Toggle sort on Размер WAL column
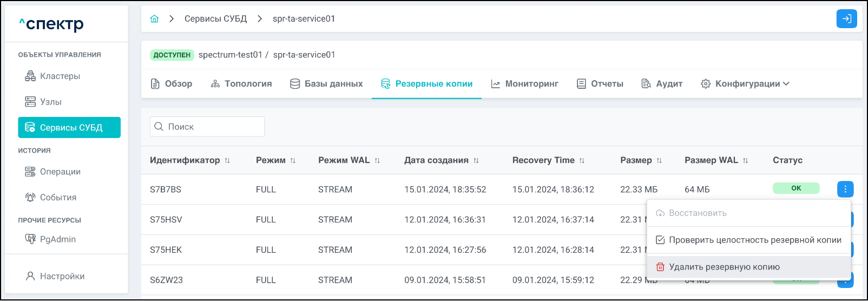 point(745,161)
